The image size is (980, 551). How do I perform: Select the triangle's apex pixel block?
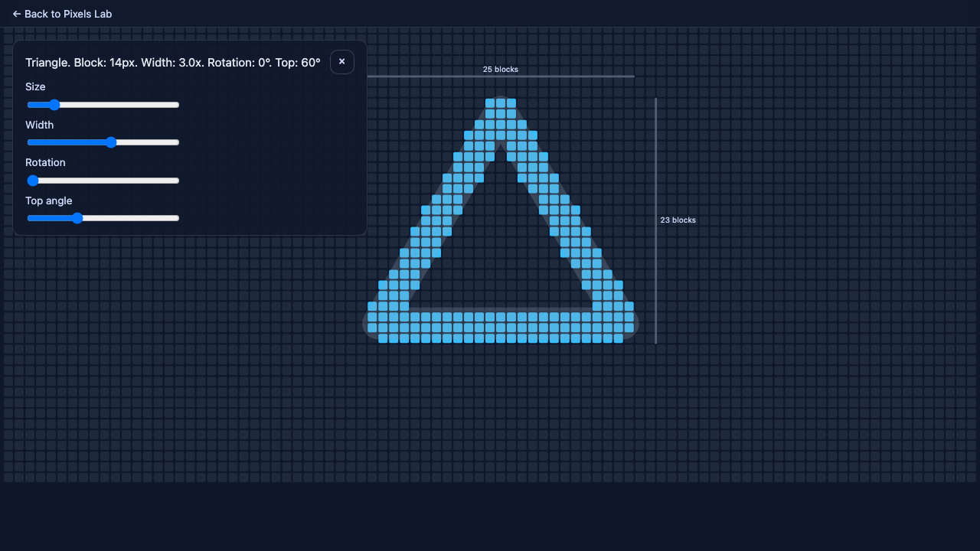pyautogui.click(x=500, y=102)
